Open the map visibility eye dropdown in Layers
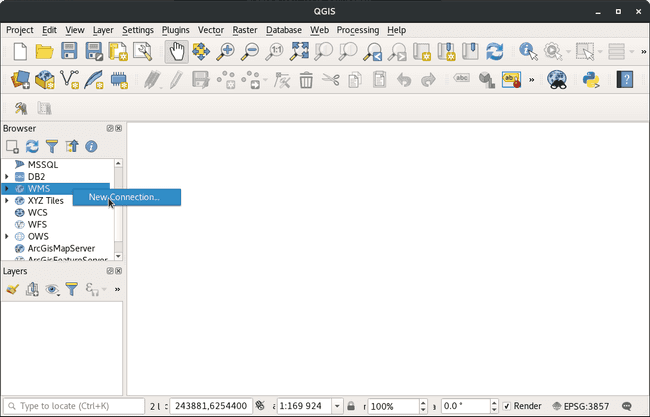 (x=53, y=289)
